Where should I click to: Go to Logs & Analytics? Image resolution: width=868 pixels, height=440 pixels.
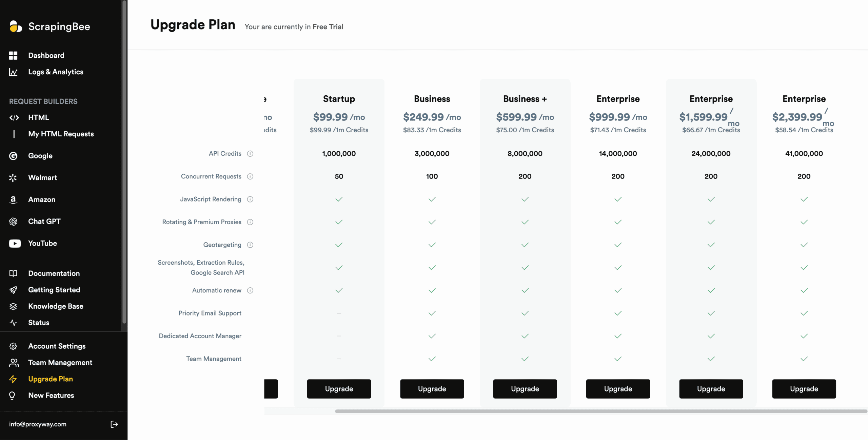click(56, 72)
